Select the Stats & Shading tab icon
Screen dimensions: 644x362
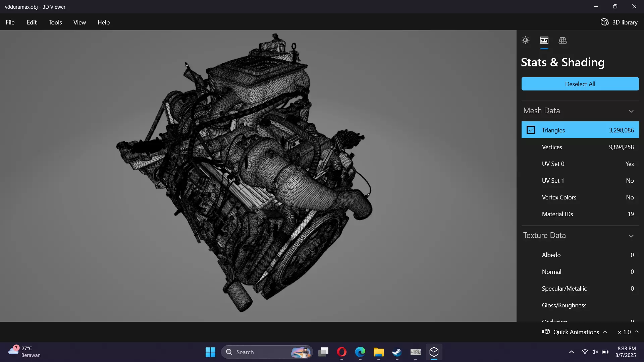point(544,40)
